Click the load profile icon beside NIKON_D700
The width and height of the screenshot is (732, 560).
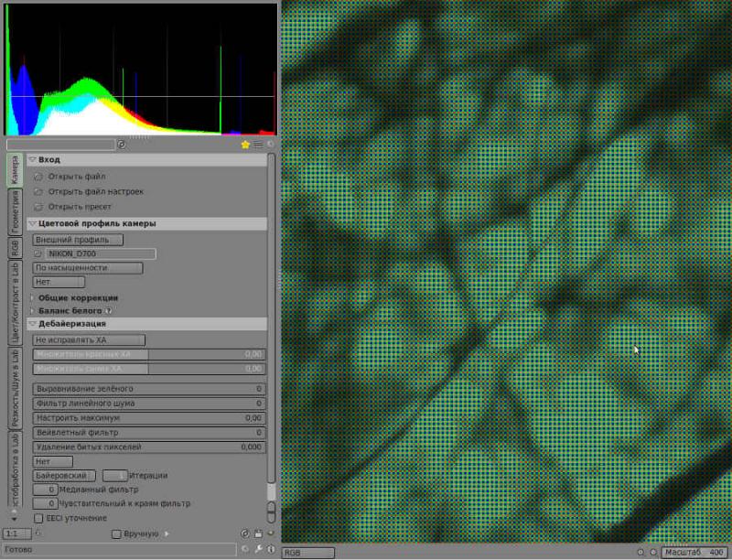(38, 253)
